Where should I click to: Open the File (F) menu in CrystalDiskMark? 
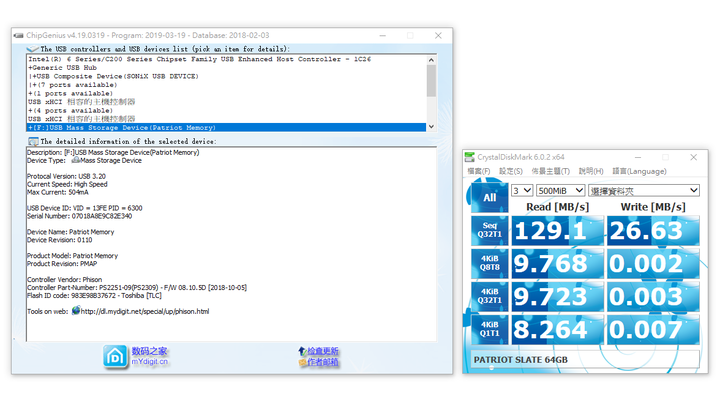[478, 171]
